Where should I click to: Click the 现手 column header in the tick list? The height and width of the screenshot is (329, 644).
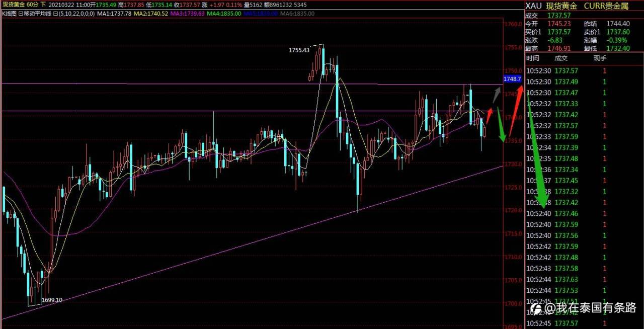click(x=600, y=58)
